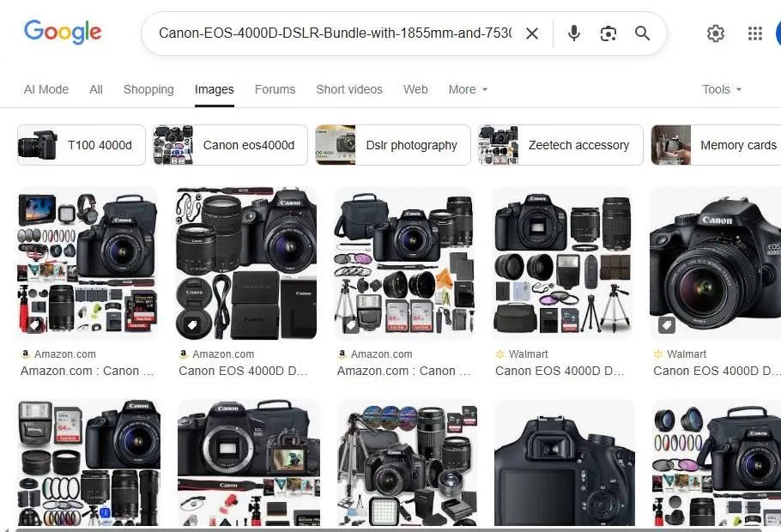Open first Amazon camera bundle thumbnail
This screenshot has height=532, width=781.
[x=88, y=263]
